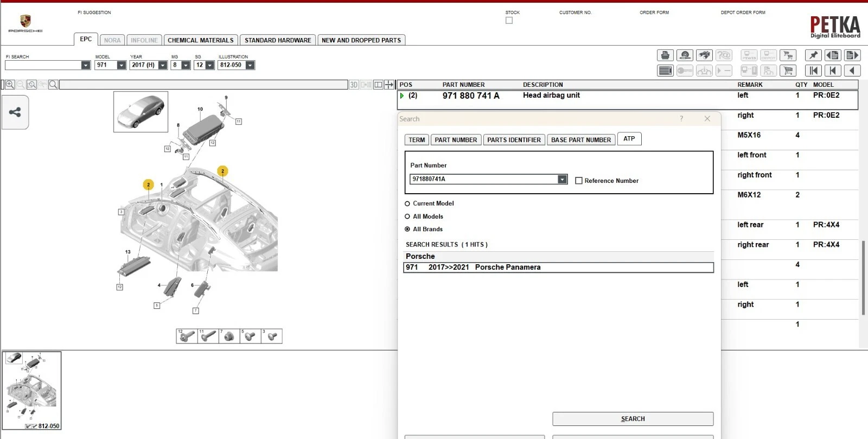The image size is (868, 439).
Task: Click the double shopping carts icon
Action: pos(788,55)
